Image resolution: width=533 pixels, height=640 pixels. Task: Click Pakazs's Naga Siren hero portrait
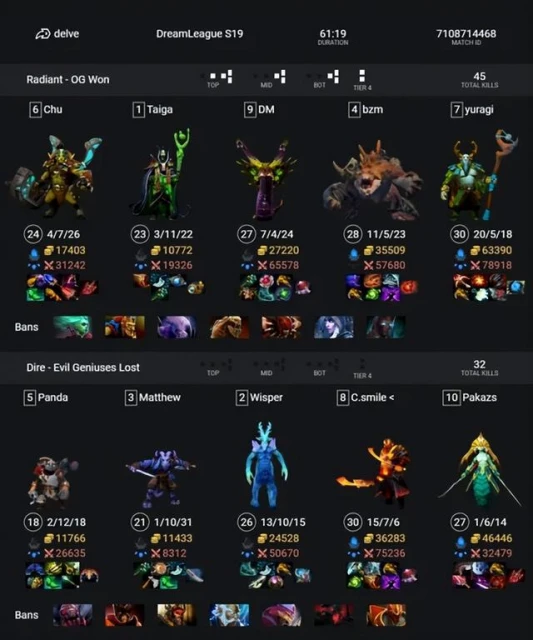click(480, 470)
